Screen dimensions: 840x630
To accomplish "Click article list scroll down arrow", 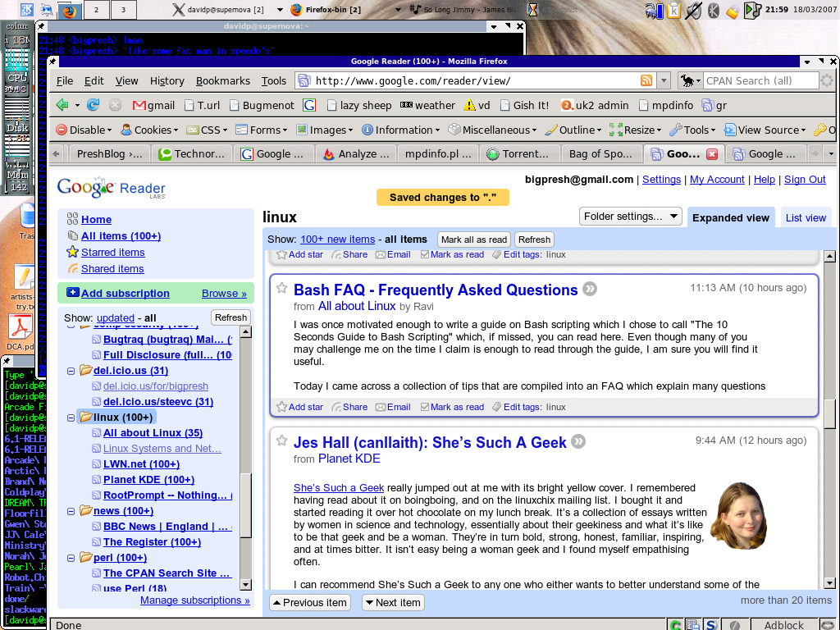I will coord(829,583).
